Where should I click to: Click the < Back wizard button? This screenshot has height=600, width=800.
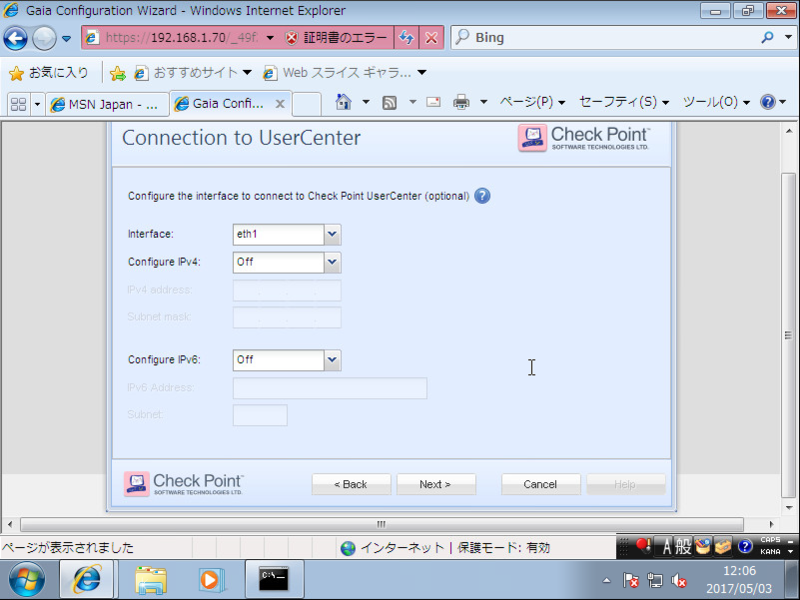351,484
